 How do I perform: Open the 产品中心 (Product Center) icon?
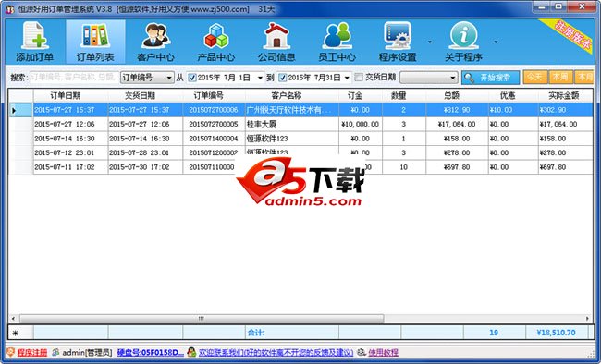tap(216, 42)
